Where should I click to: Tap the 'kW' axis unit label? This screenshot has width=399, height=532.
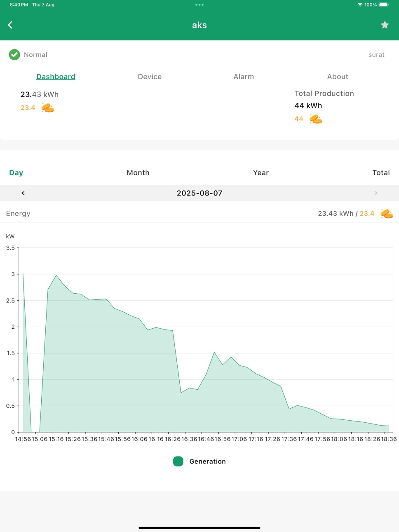point(10,236)
